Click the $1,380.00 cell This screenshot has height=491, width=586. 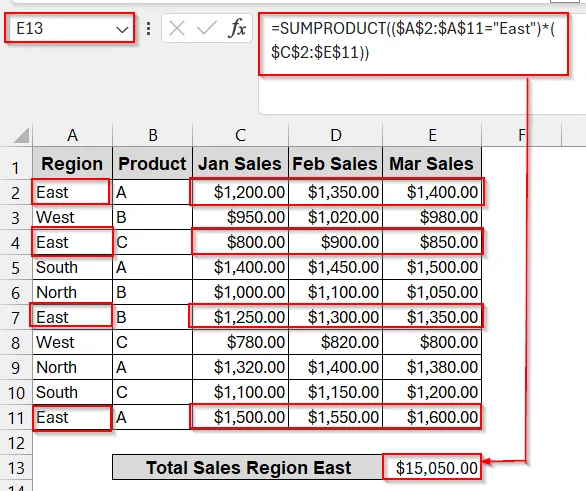[432, 367]
